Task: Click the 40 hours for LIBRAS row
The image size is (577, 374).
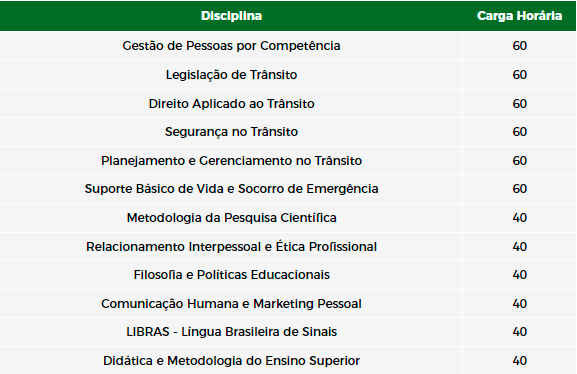Action: click(519, 332)
